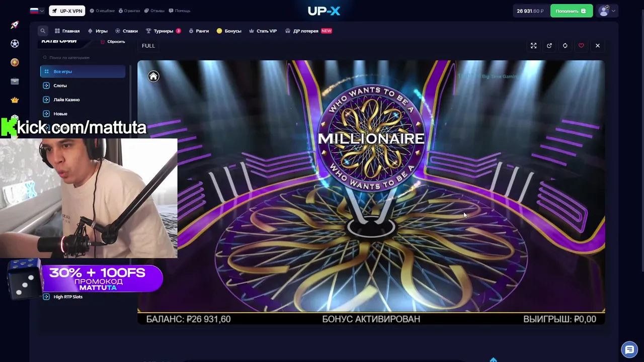The image size is (644, 362).
Task: Open the soccer ball sports section in sidebar
Action: pos(15,44)
